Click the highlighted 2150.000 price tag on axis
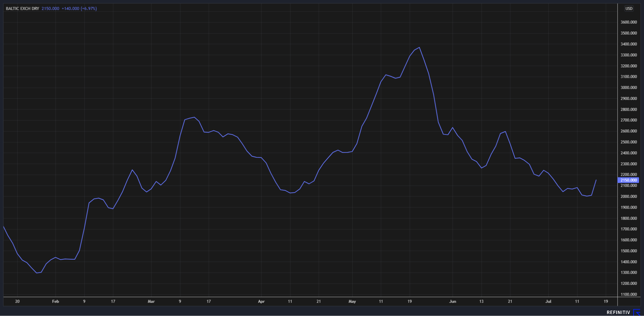This screenshot has height=316, width=644. point(628,180)
